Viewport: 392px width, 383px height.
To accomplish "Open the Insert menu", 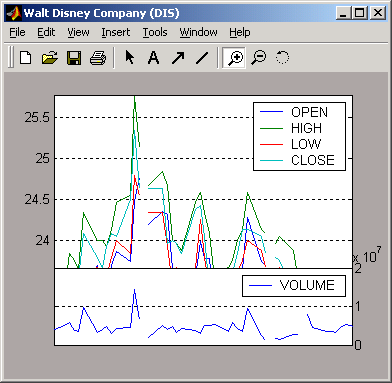I will tap(116, 32).
